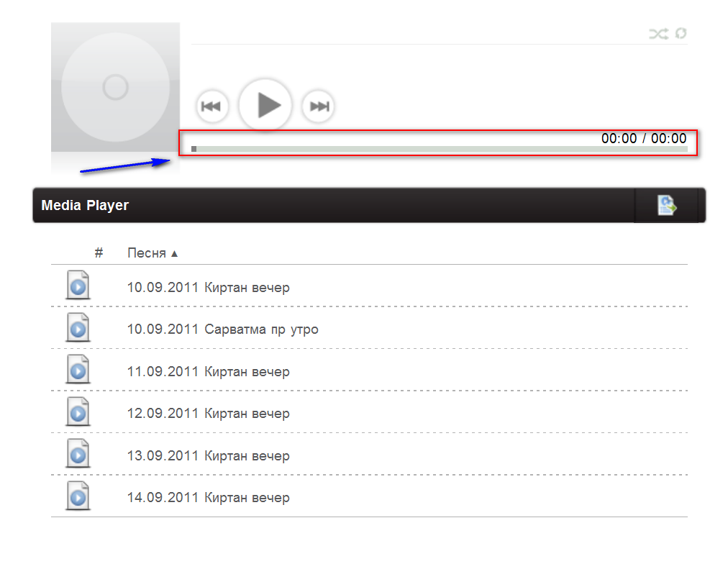Open the playlist export icon in Media Player bar

[x=667, y=205]
